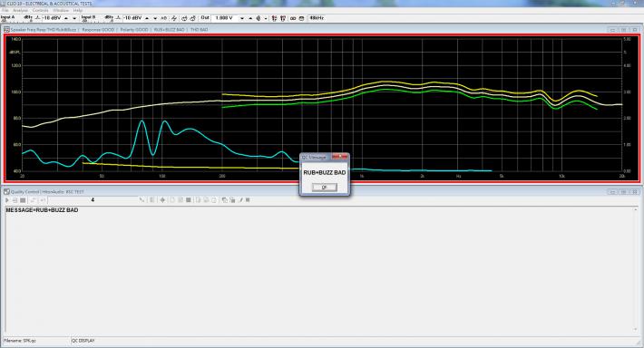Viewport: 644px width, 348px height.
Task: Toggle the Input B autorange icon
Action: coord(109,18)
